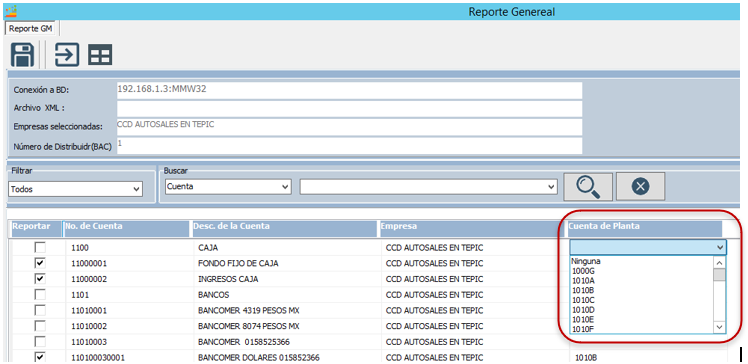Uncheck Reportar for account 110100030001
This screenshot has width=748, height=364.
(x=41, y=357)
